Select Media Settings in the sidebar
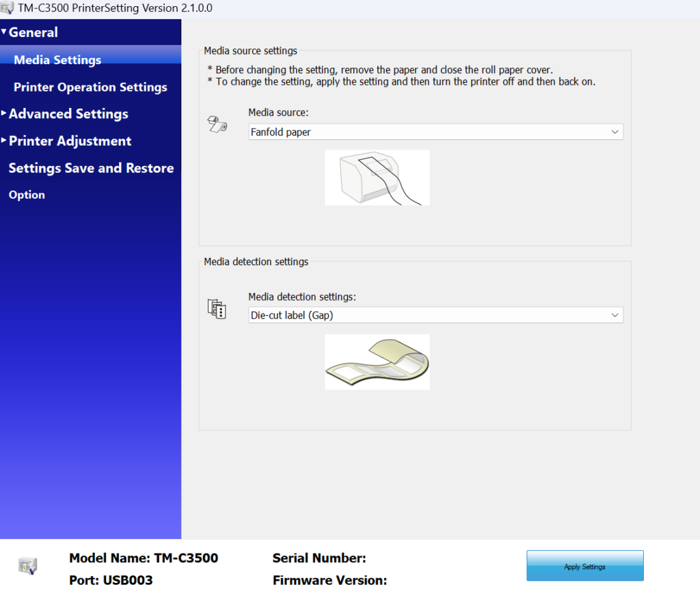The image size is (700, 602). click(57, 60)
